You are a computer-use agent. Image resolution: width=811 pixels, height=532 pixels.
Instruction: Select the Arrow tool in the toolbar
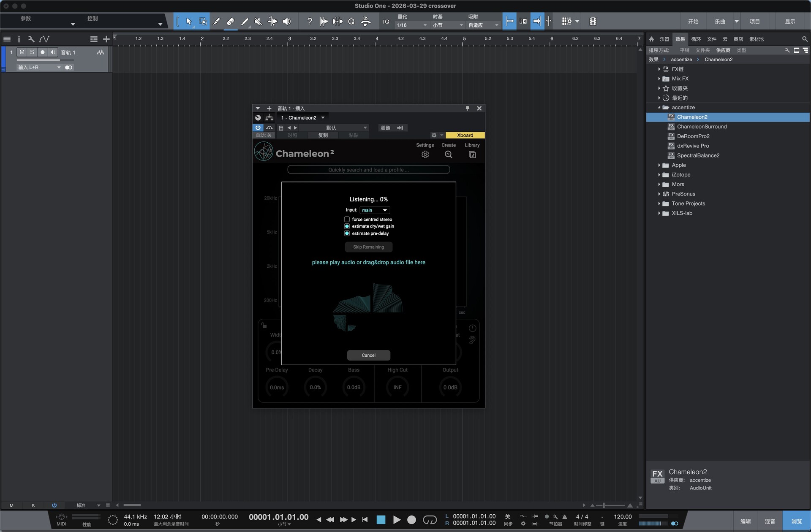189,21
